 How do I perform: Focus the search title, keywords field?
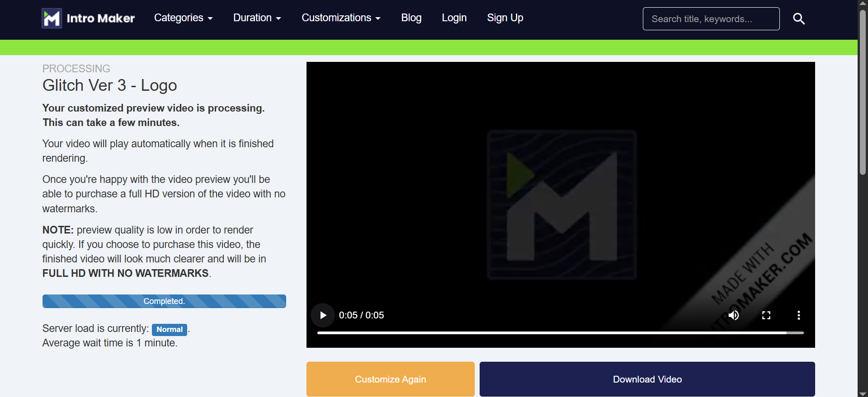[x=711, y=19]
